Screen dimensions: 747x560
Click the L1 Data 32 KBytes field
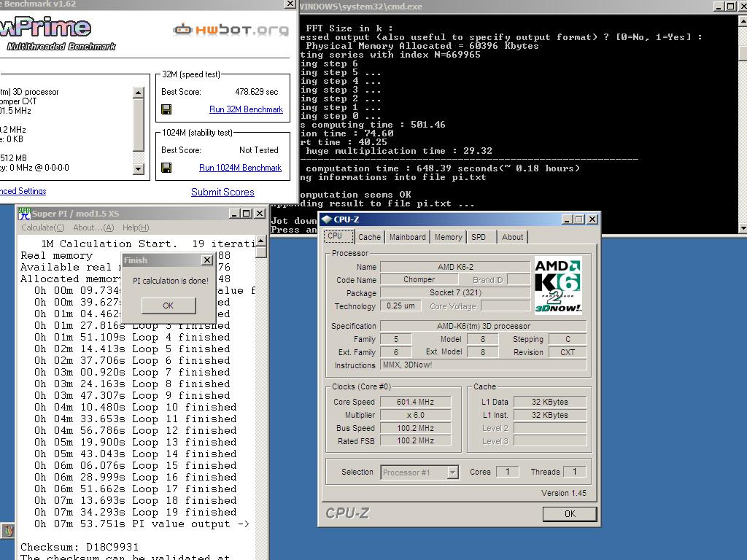[550, 402]
